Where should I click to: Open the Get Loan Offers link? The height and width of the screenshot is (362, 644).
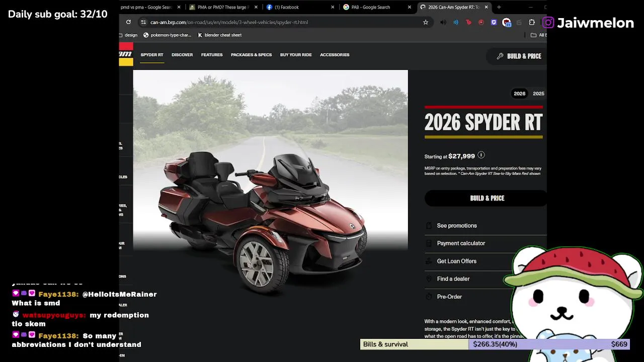(x=457, y=261)
